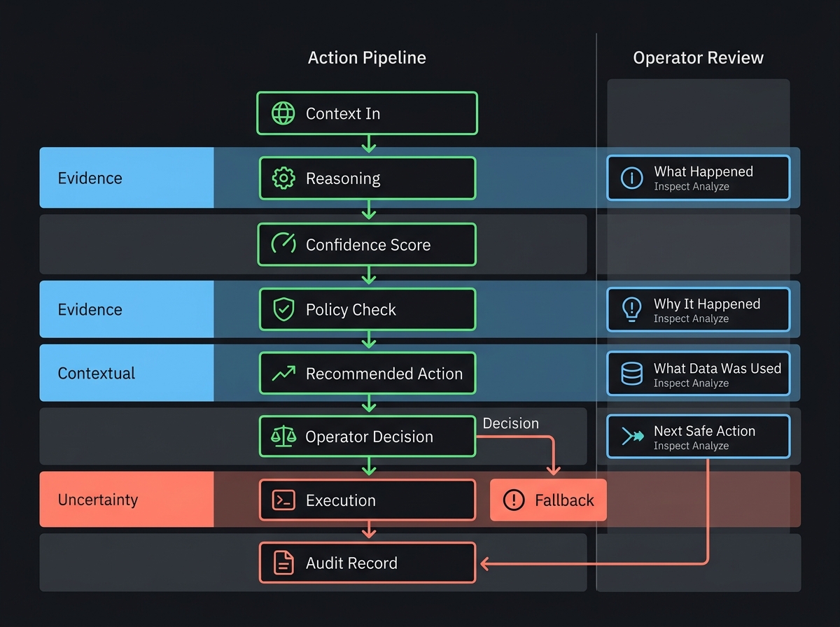
Task: Click the database icon in What Data Was Used
Action: tap(631, 373)
